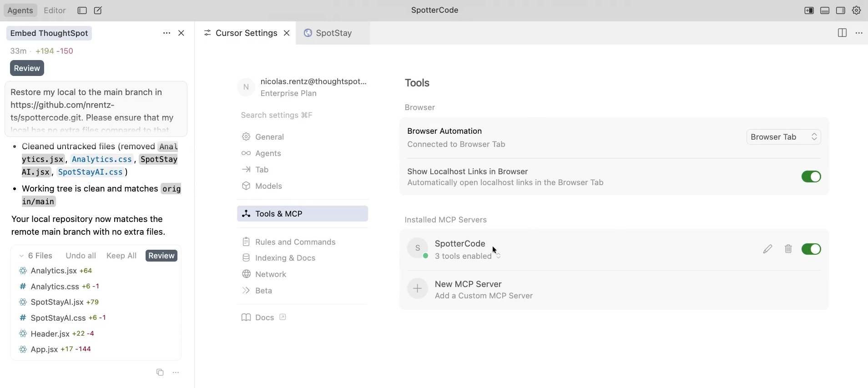Collapse the 6 Files changes list
The height and width of the screenshot is (388, 868).
click(x=21, y=256)
